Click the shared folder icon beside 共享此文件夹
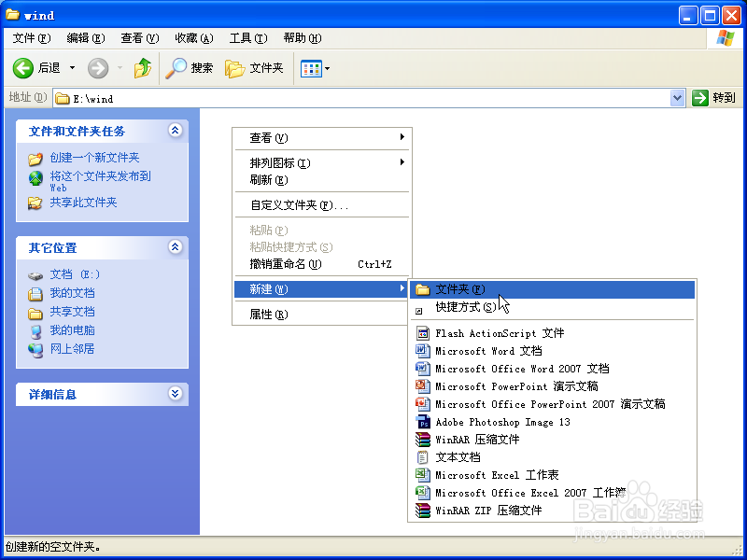The width and height of the screenshot is (747, 560). tap(35, 203)
